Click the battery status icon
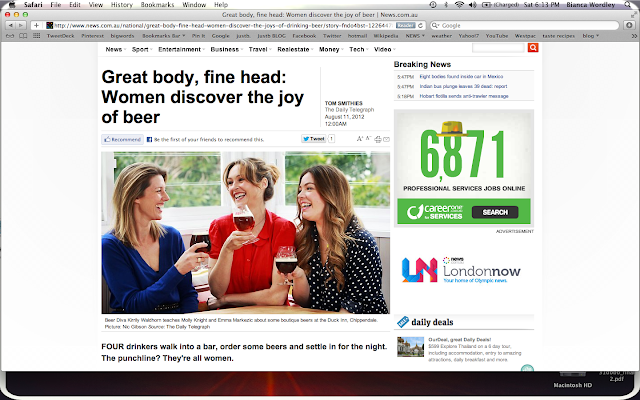640x400 pixels. (487, 4)
